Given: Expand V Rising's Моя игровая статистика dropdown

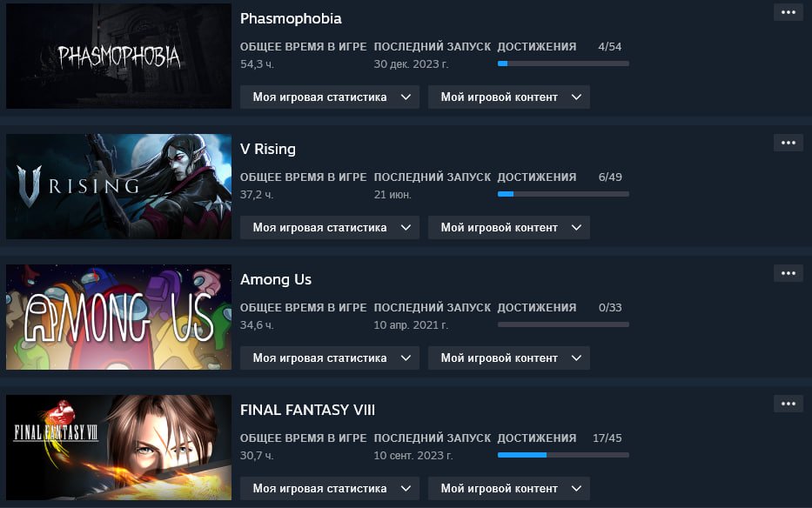Looking at the screenshot, I should pos(329,228).
